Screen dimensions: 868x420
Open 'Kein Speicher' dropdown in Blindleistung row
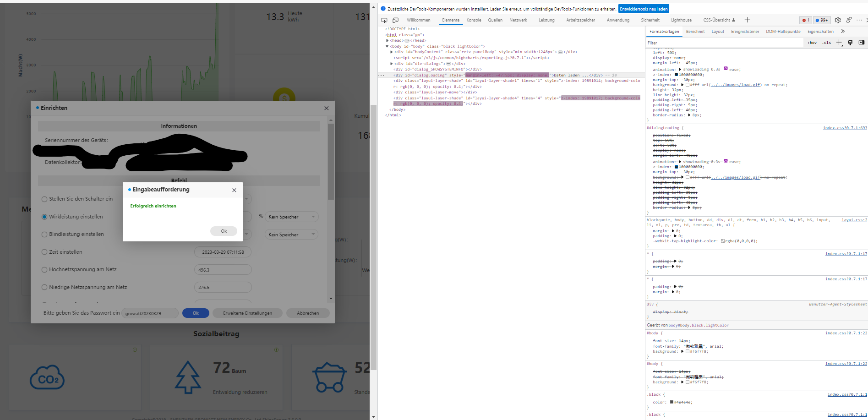[x=291, y=235]
